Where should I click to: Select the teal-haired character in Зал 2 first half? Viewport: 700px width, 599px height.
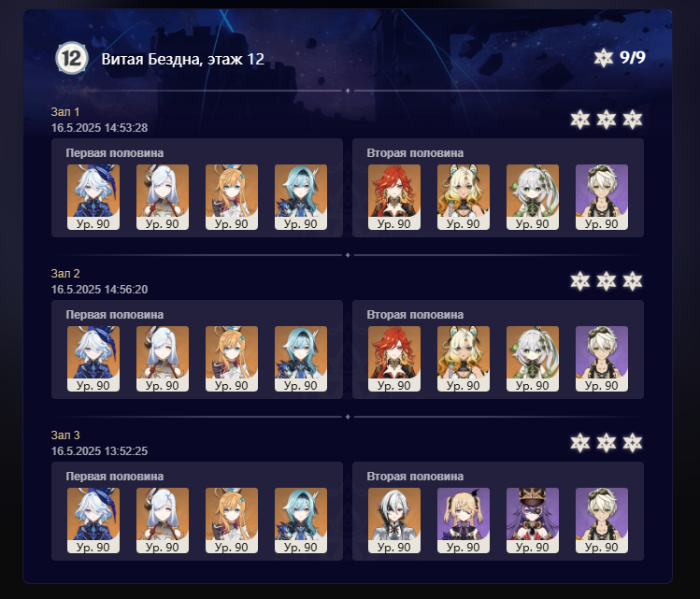301,359
